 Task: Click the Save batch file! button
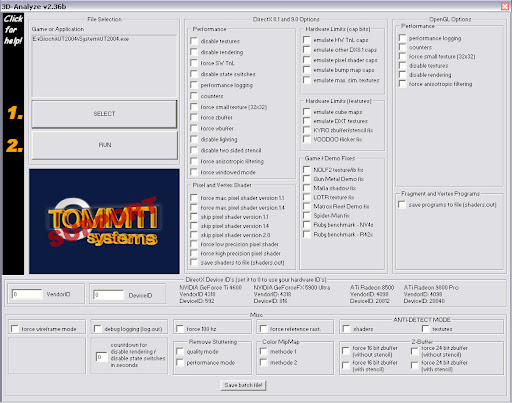coord(243,385)
